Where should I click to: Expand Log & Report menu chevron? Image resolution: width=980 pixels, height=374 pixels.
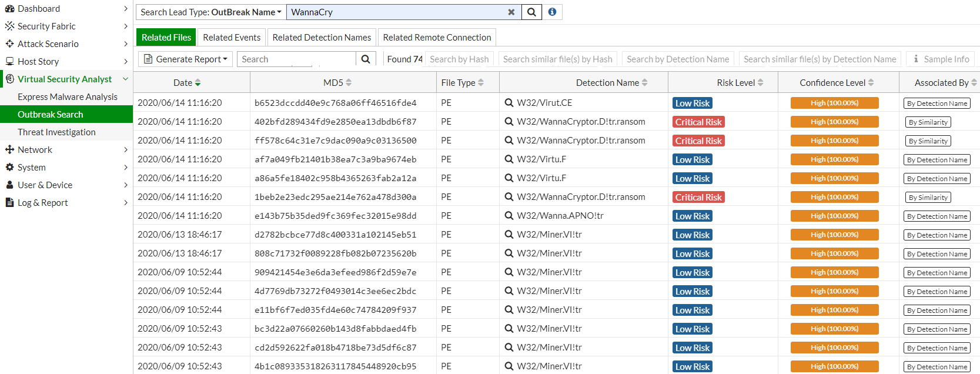point(126,203)
